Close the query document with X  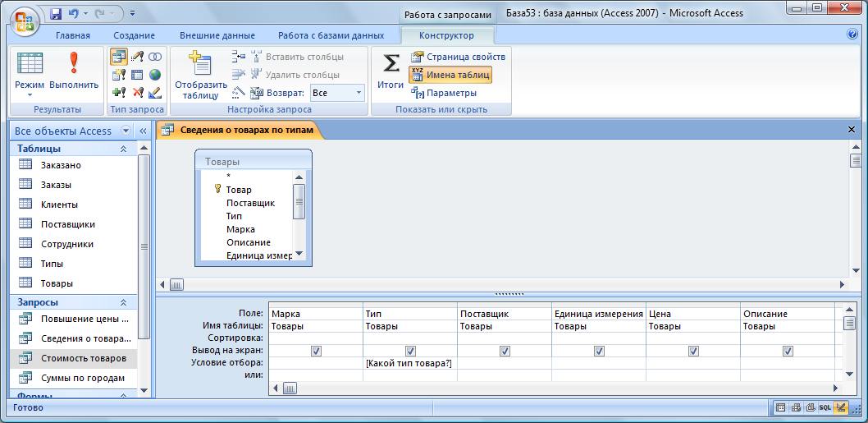[852, 129]
